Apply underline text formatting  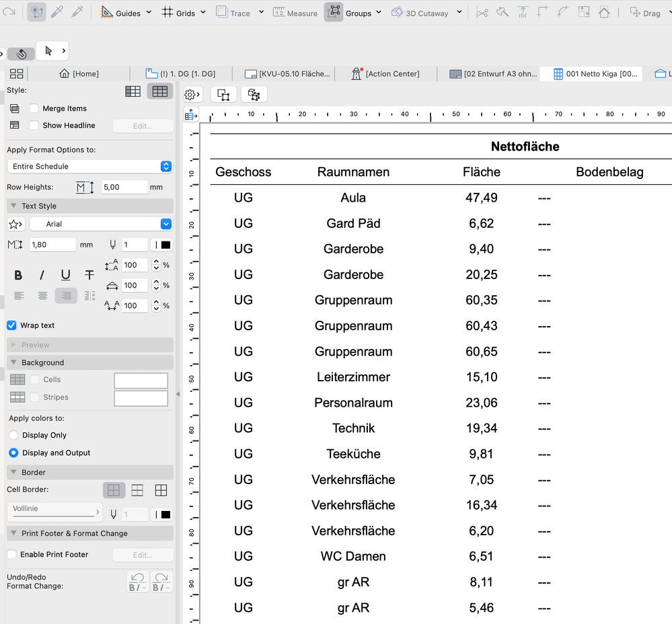click(x=65, y=275)
